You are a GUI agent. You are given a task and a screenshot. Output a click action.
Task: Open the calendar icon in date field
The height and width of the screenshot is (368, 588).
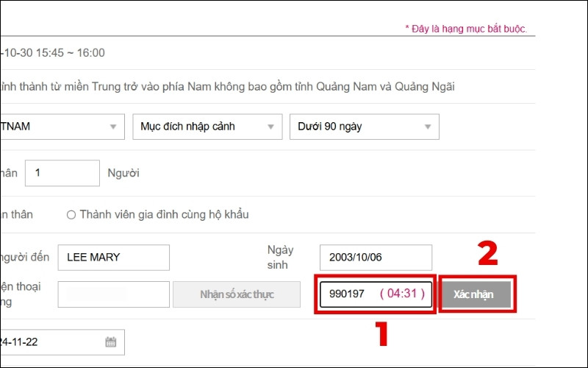pos(111,342)
